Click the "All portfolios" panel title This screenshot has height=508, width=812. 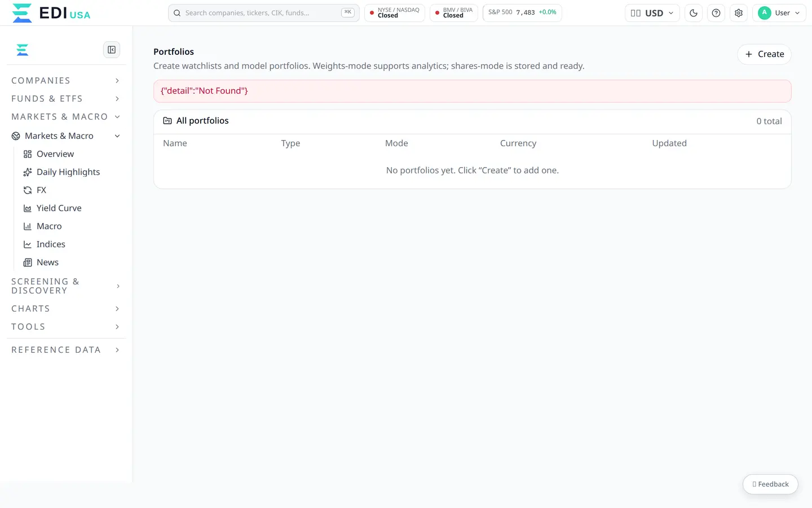tap(202, 121)
